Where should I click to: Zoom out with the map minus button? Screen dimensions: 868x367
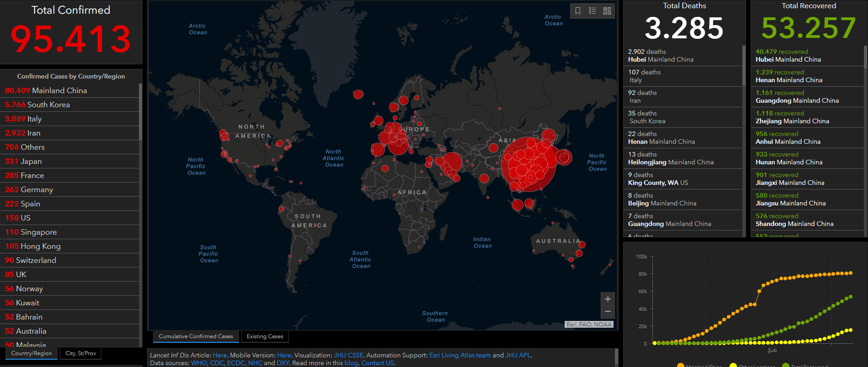coord(608,311)
